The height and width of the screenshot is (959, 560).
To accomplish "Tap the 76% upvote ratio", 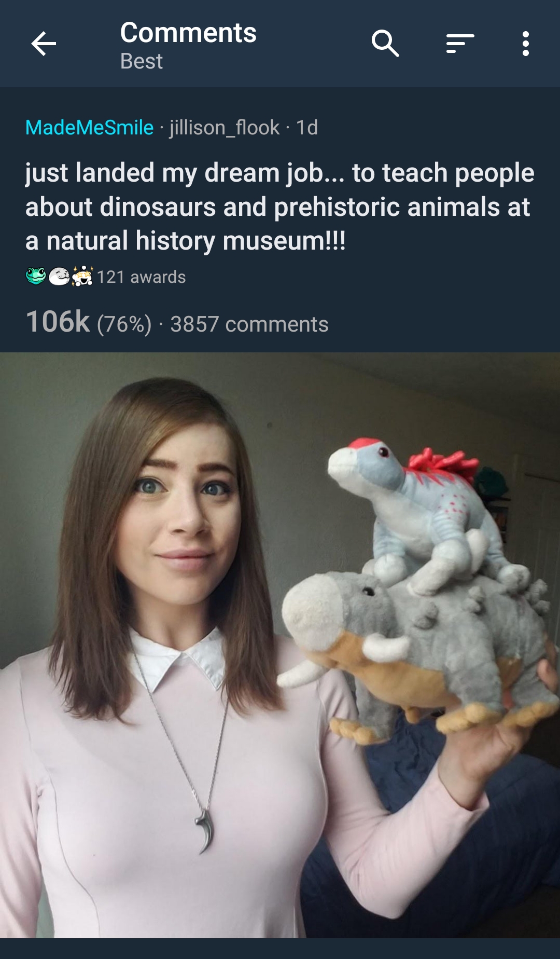I will click(124, 325).
